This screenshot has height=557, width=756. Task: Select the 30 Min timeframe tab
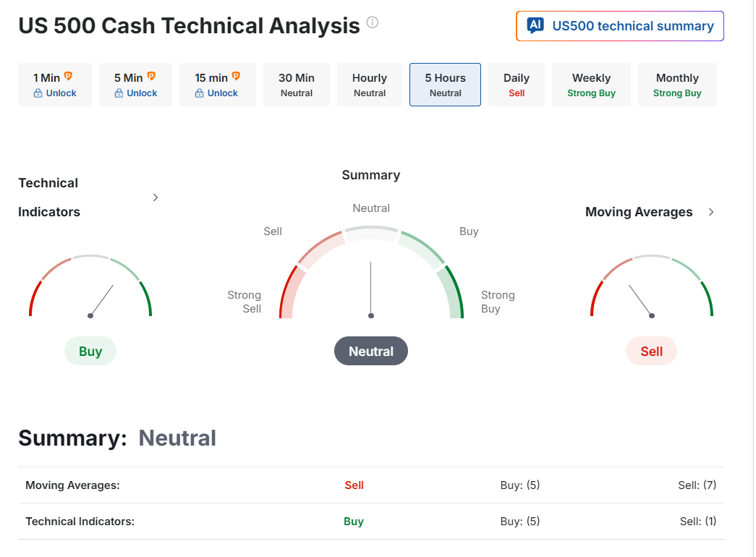(297, 85)
